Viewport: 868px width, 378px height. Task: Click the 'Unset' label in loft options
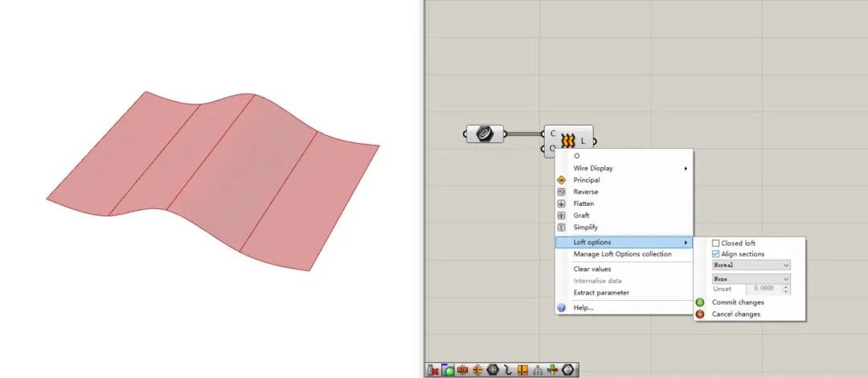[x=722, y=290]
